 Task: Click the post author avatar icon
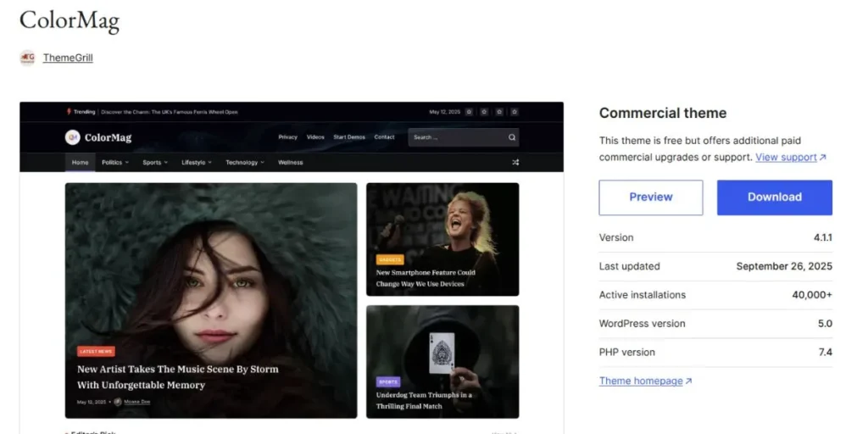pos(117,402)
